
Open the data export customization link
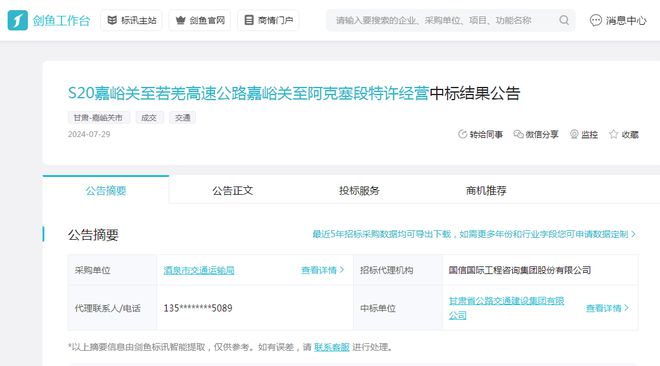click(474, 234)
